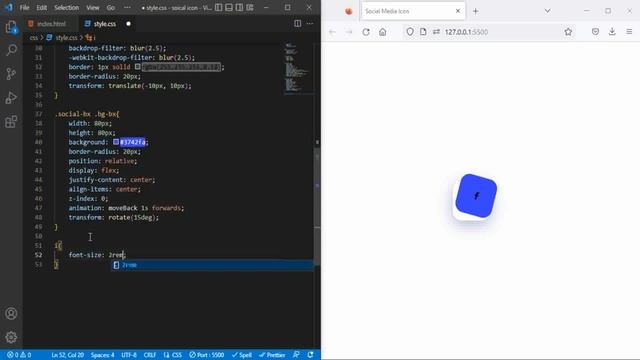
Task: Click Port : 5500 Live Server status
Action: (207, 355)
